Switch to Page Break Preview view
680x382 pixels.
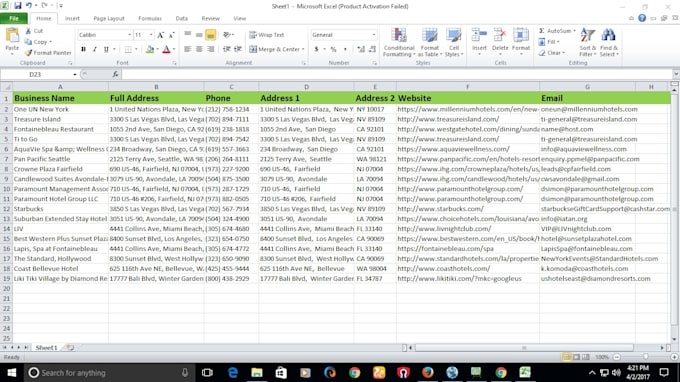[x=585, y=357]
